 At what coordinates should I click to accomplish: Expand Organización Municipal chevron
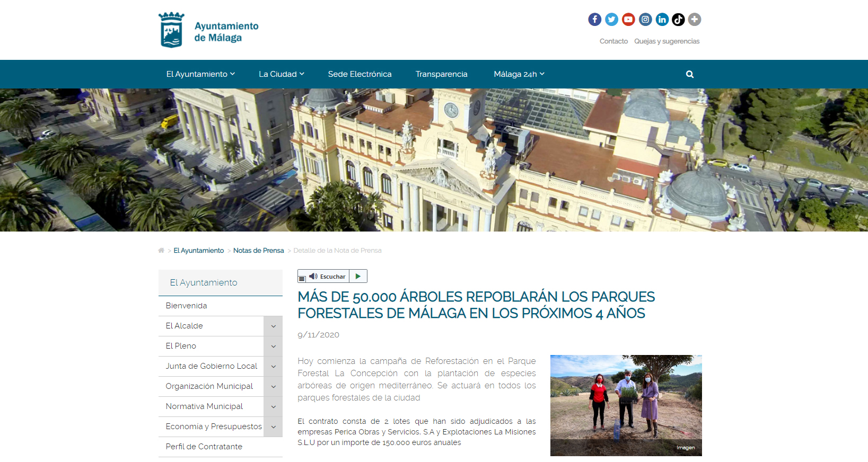pyautogui.click(x=273, y=387)
